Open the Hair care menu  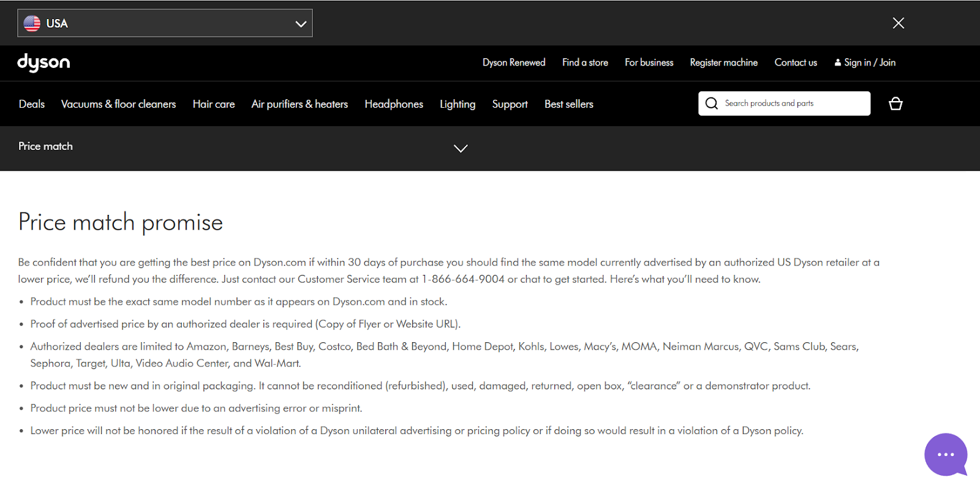[x=214, y=104]
